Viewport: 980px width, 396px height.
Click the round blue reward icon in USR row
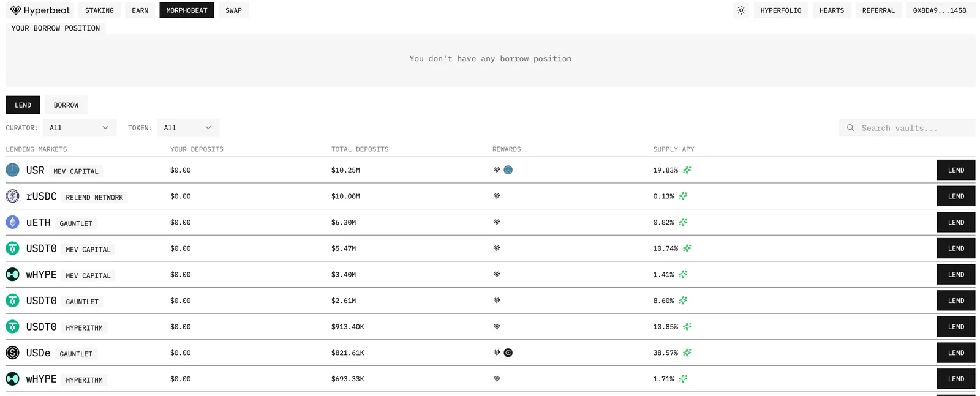508,170
